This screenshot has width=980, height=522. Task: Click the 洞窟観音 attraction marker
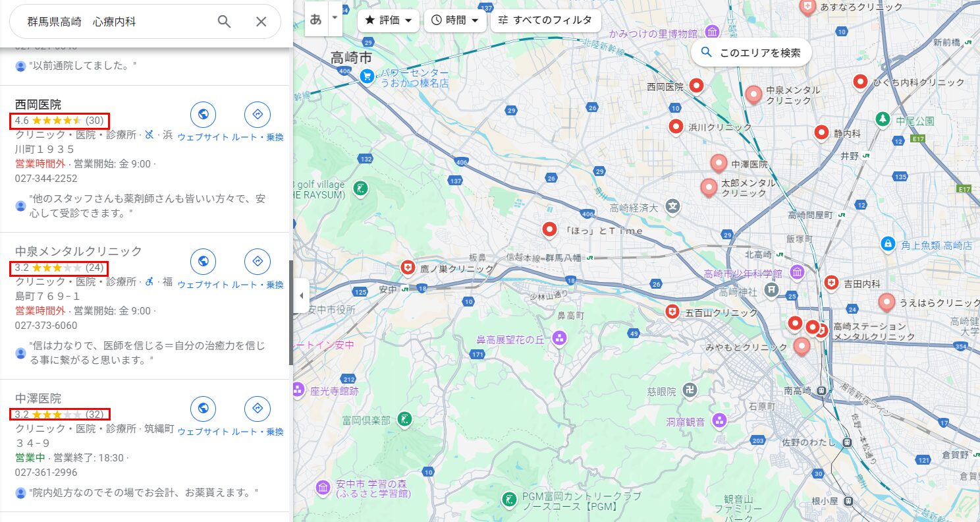click(719, 420)
